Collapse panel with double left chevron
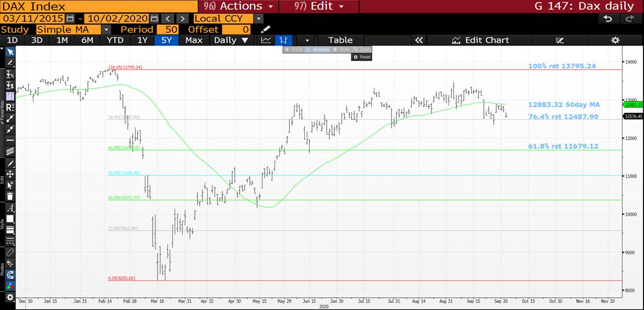This screenshot has width=644, height=310. [418, 40]
